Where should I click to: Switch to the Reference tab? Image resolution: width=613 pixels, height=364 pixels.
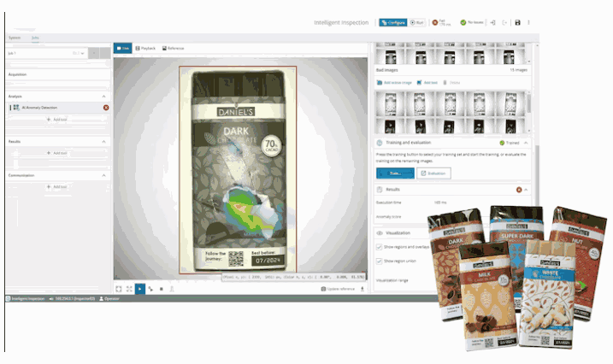172,48
